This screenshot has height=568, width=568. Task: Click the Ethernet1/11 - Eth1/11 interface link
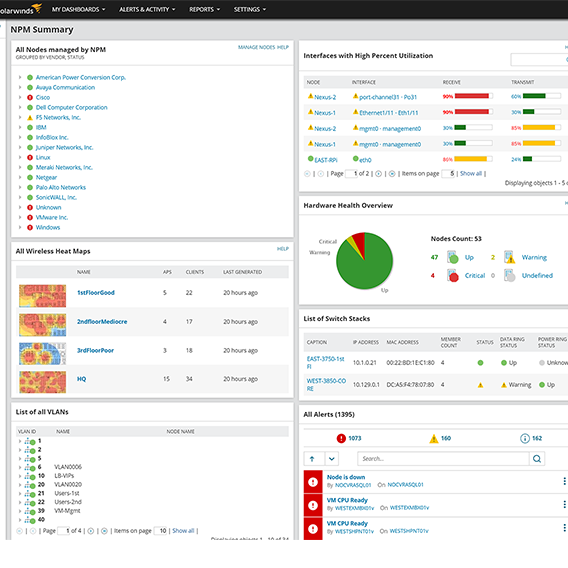(389, 113)
